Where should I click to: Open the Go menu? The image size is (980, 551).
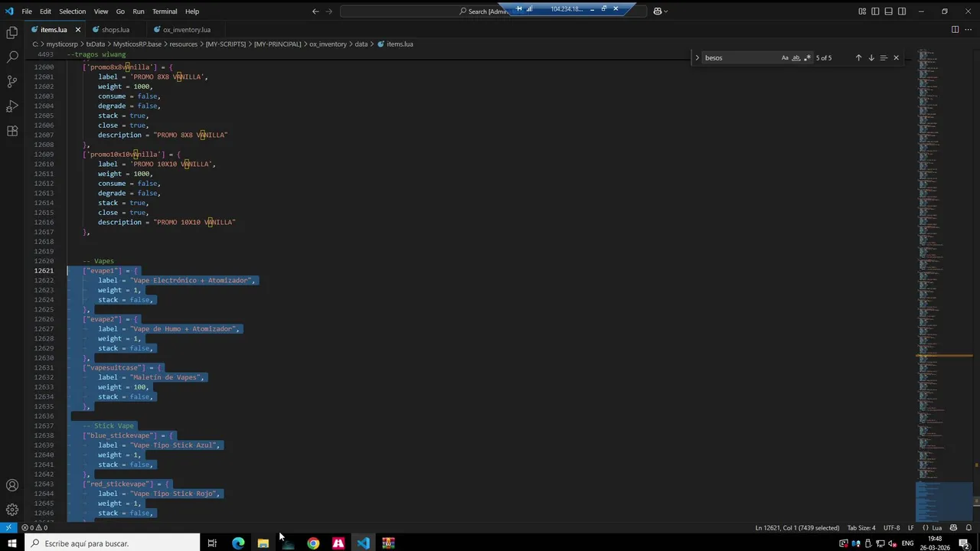coord(120,11)
